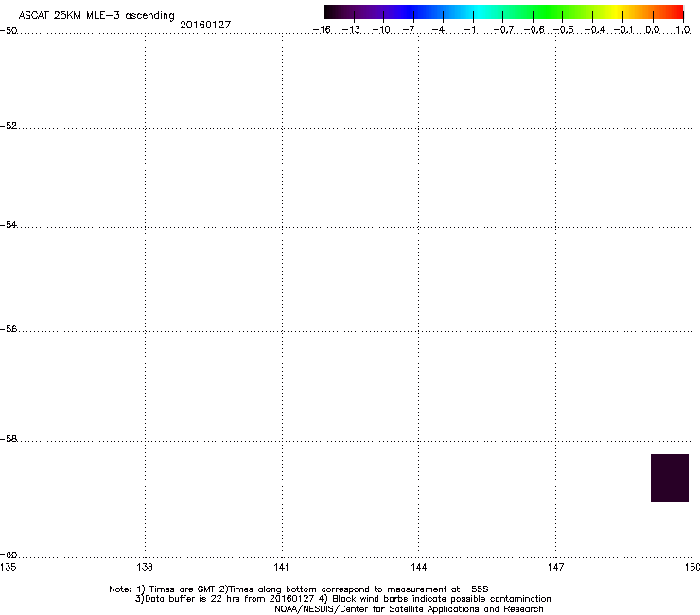Click the -56 latitude axis label
Image resolution: width=700 pixels, height=615 pixels.
(9, 329)
